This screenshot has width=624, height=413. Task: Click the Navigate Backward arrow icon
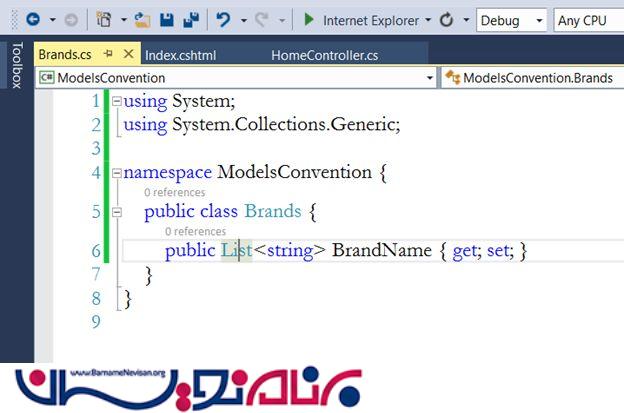(x=32, y=19)
